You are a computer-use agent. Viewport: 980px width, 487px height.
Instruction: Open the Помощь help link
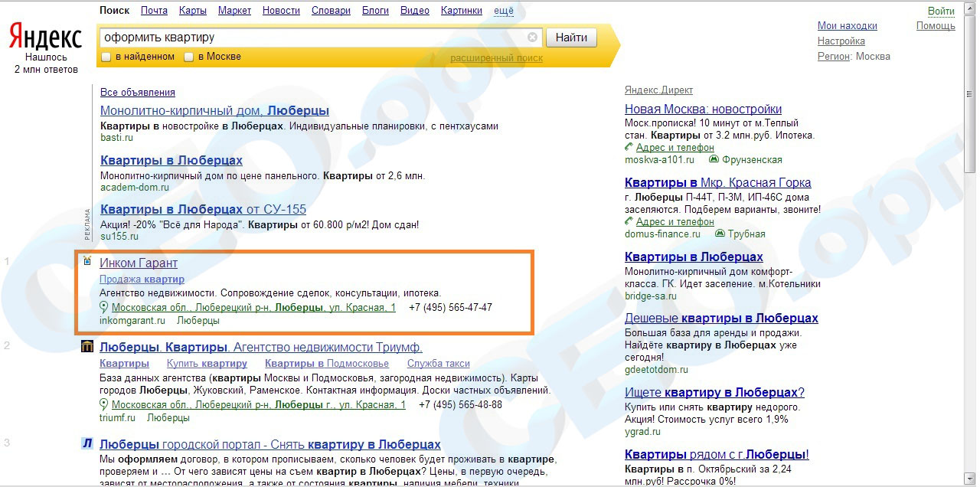pyautogui.click(x=936, y=26)
